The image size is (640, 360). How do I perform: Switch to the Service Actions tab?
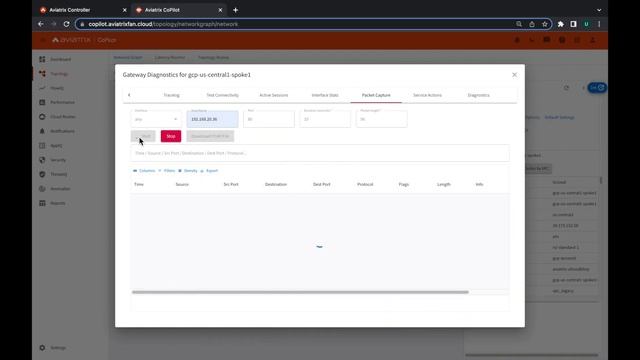click(x=427, y=95)
